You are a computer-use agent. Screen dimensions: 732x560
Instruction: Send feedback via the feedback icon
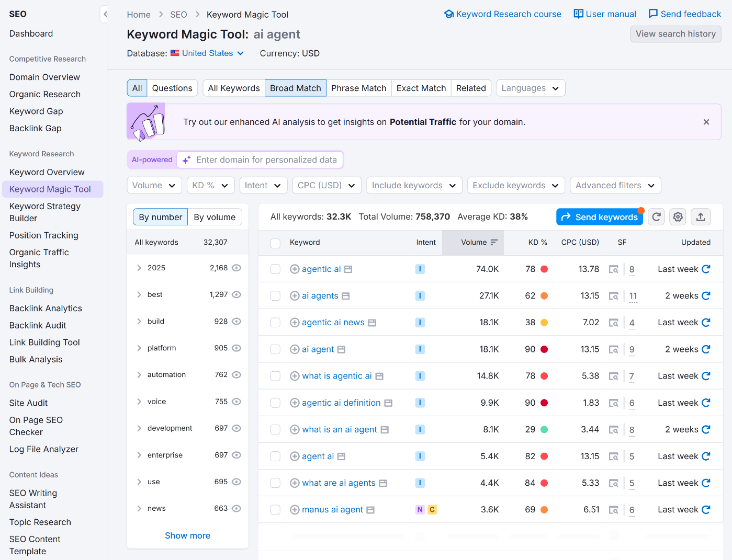pos(685,14)
